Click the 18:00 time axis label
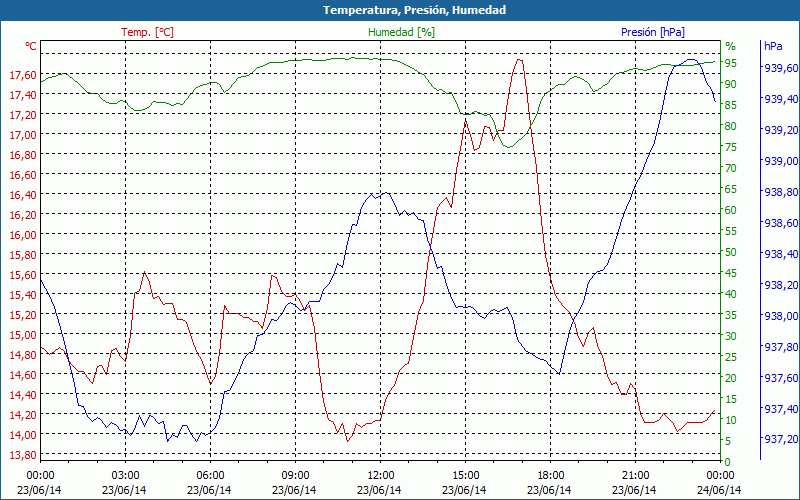This screenshot has width=800, height=500. coord(550,476)
